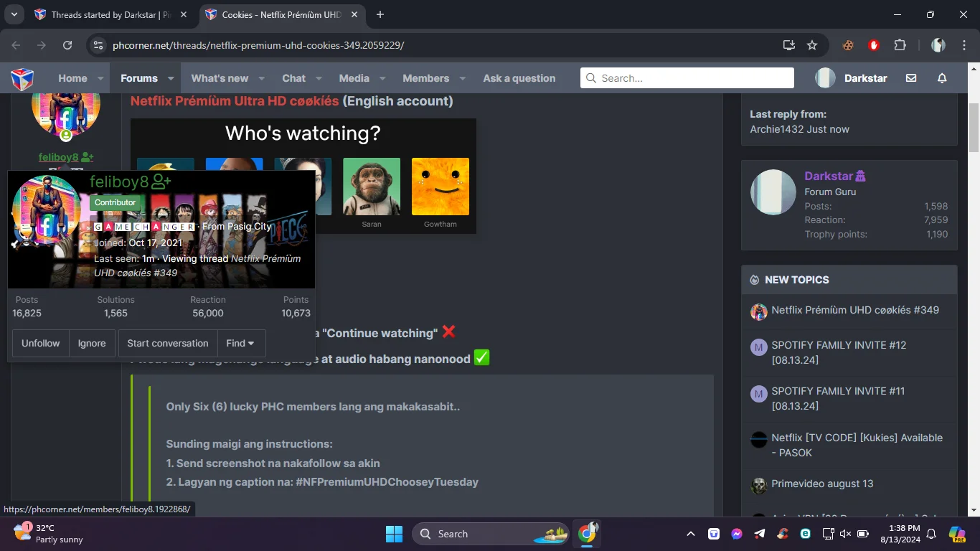The height and width of the screenshot is (551, 980).
Task: Click the Darkstar avatar in sidebar card
Action: 773,192
